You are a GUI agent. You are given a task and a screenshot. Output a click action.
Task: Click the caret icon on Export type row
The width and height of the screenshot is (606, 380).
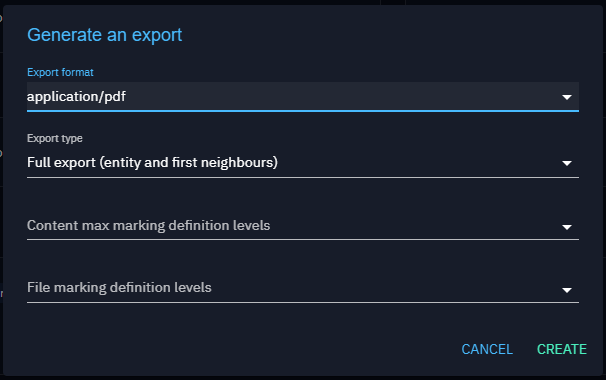(x=567, y=163)
